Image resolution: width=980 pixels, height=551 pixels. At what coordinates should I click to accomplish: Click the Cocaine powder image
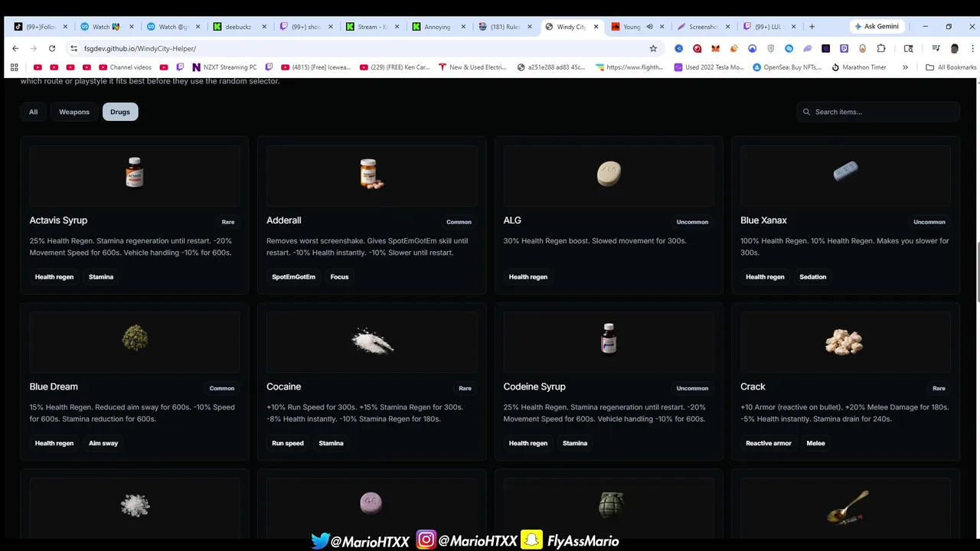373,341
